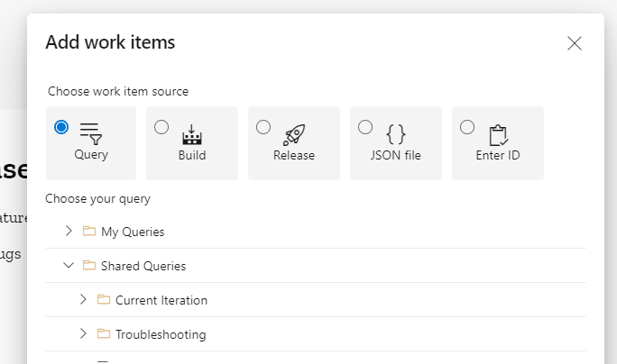Click the Build source icon

tap(192, 134)
